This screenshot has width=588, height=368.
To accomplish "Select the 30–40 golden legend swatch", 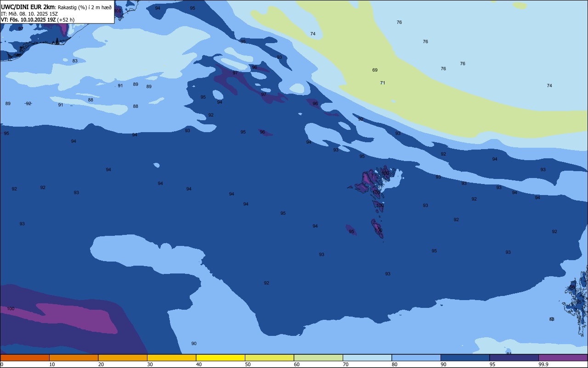I will click(171, 357).
